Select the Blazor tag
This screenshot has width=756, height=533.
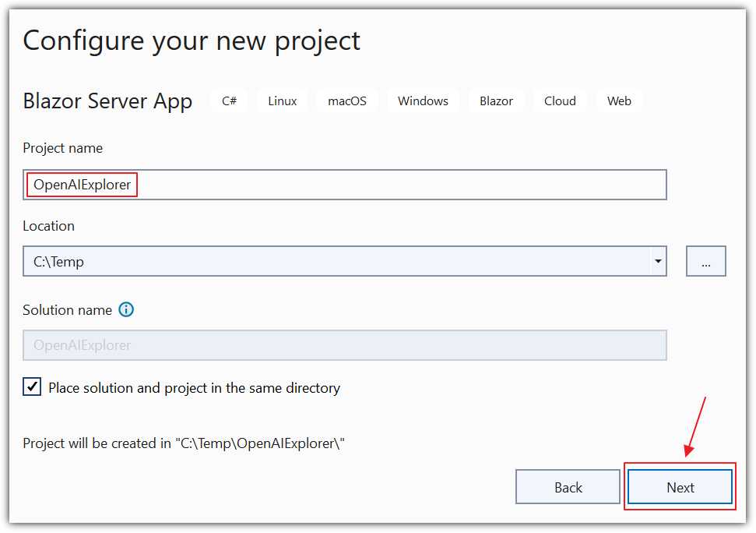tap(496, 101)
